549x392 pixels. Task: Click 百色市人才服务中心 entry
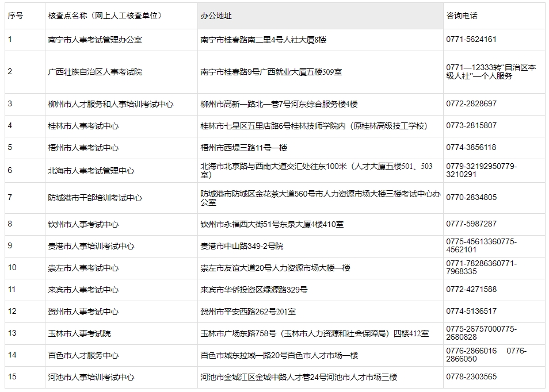coord(83,355)
